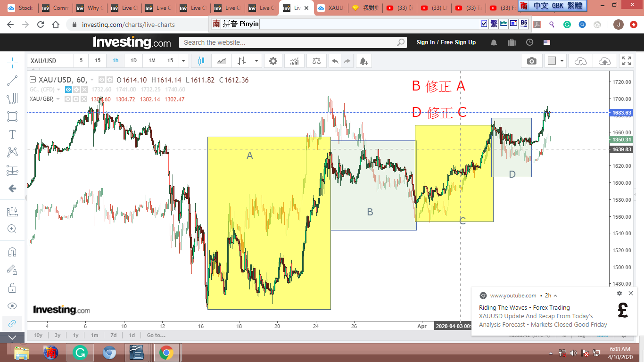The height and width of the screenshot is (362, 644).
Task: Open the time interval dropdown arrow
Action: 184,61
